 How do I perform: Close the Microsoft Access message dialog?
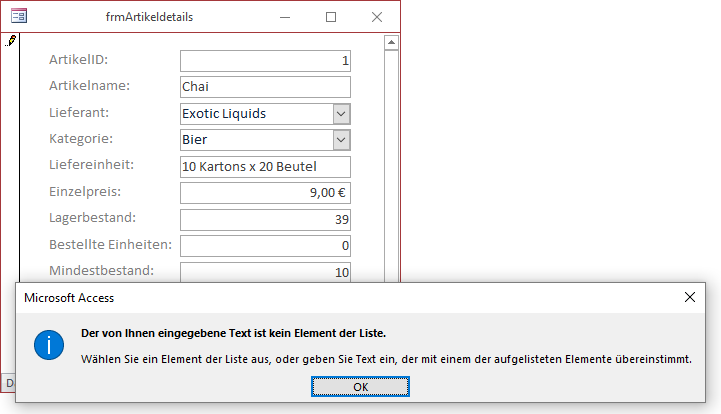click(x=690, y=297)
